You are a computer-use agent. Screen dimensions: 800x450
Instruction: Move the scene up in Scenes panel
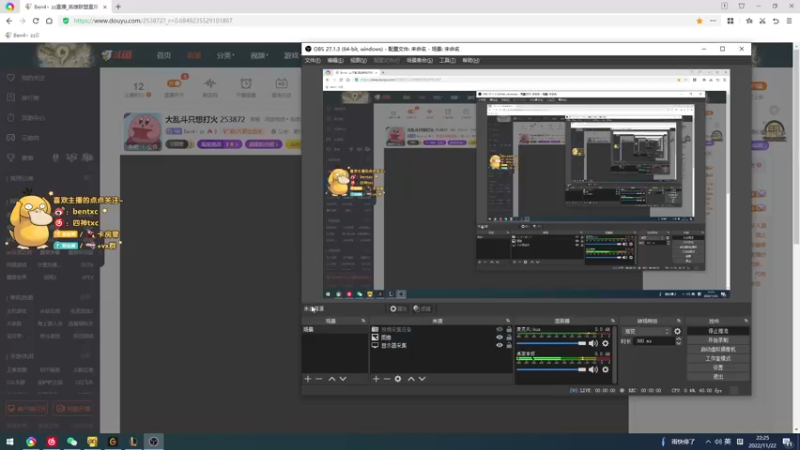(x=332, y=379)
